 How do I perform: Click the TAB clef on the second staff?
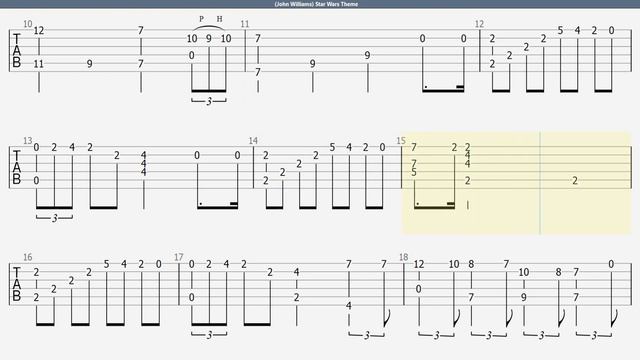[x=17, y=167]
